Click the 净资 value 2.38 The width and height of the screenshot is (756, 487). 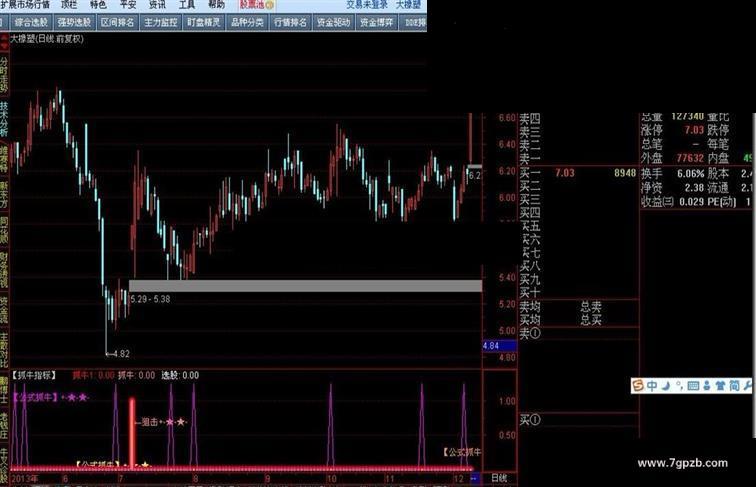coord(694,188)
